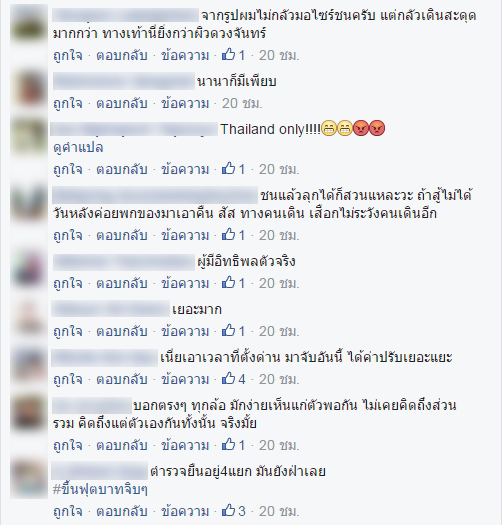Click thumbs-up count on the first comment
Viewport: 502px width, 525px height.
[x=233, y=55]
